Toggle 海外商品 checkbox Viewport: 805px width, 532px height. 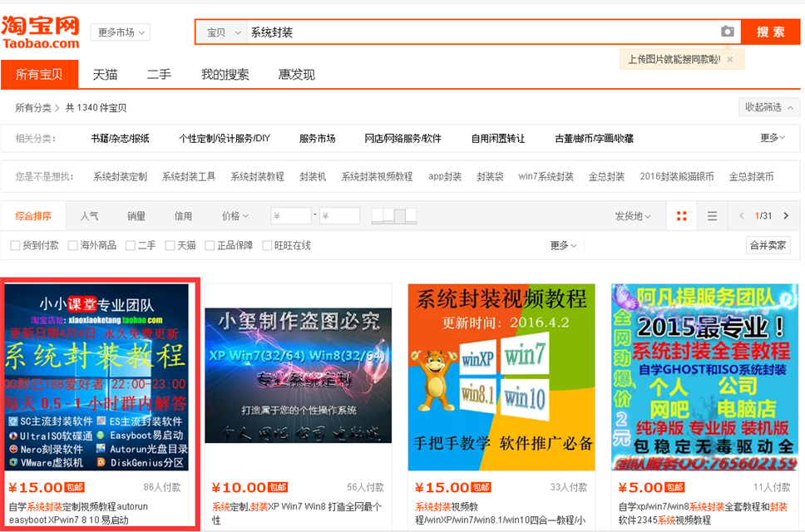[73, 246]
